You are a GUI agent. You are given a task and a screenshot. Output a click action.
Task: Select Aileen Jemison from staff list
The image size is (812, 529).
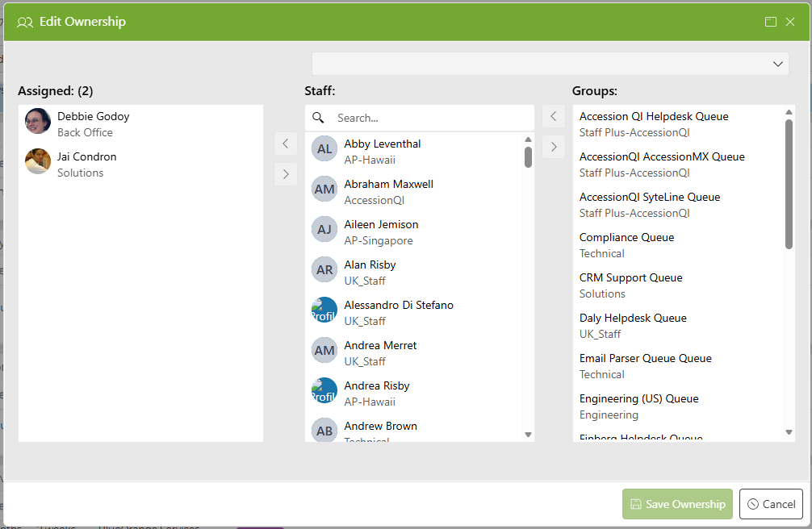pos(414,232)
